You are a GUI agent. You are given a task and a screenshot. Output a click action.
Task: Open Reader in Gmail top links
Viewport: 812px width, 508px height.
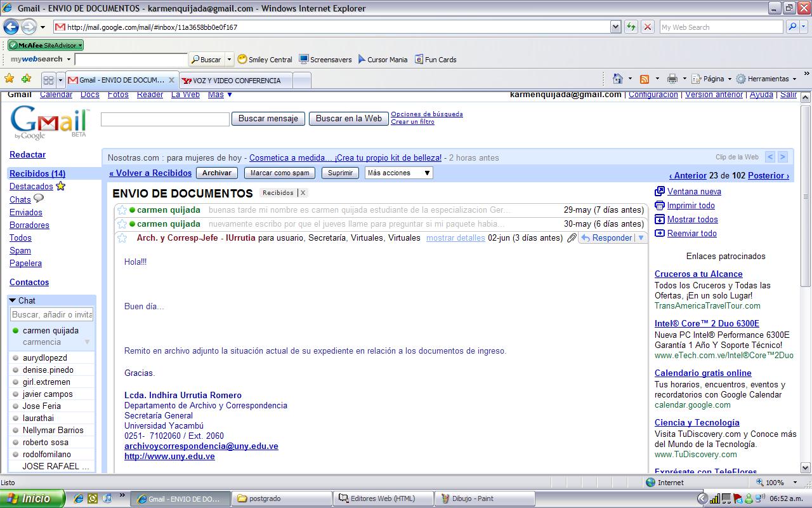point(150,95)
